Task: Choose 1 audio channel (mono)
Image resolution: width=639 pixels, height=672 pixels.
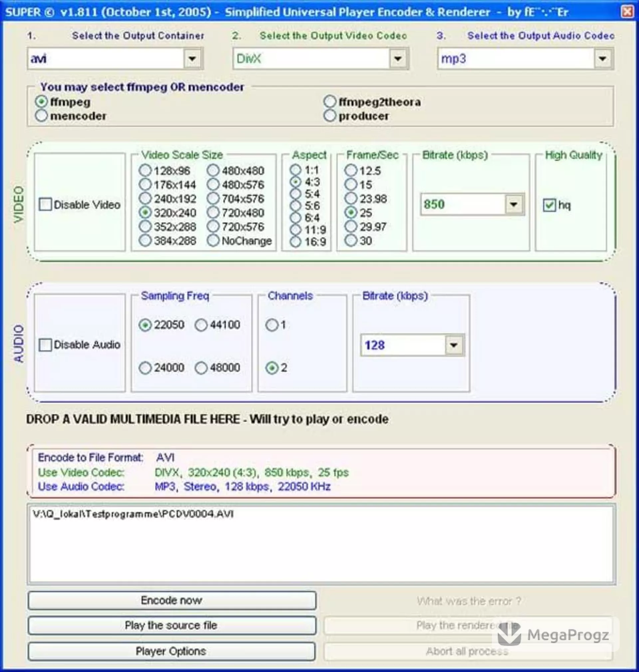Action: tap(272, 325)
